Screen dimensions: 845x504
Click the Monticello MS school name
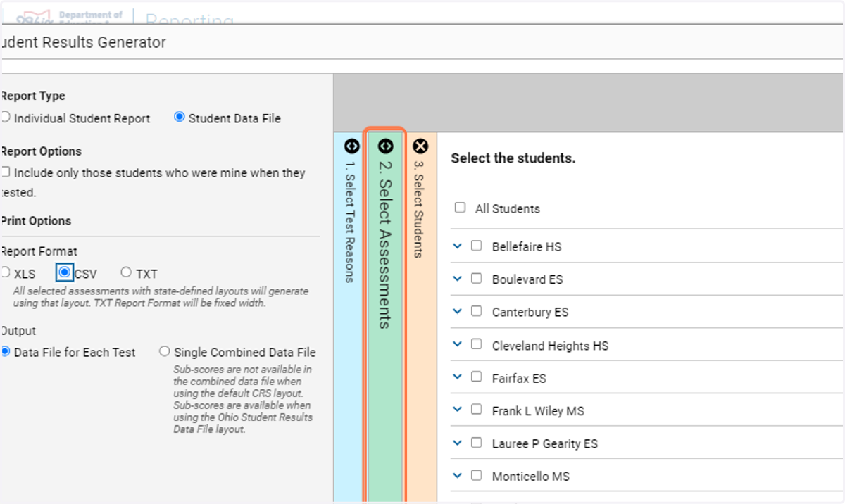pos(530,477)
